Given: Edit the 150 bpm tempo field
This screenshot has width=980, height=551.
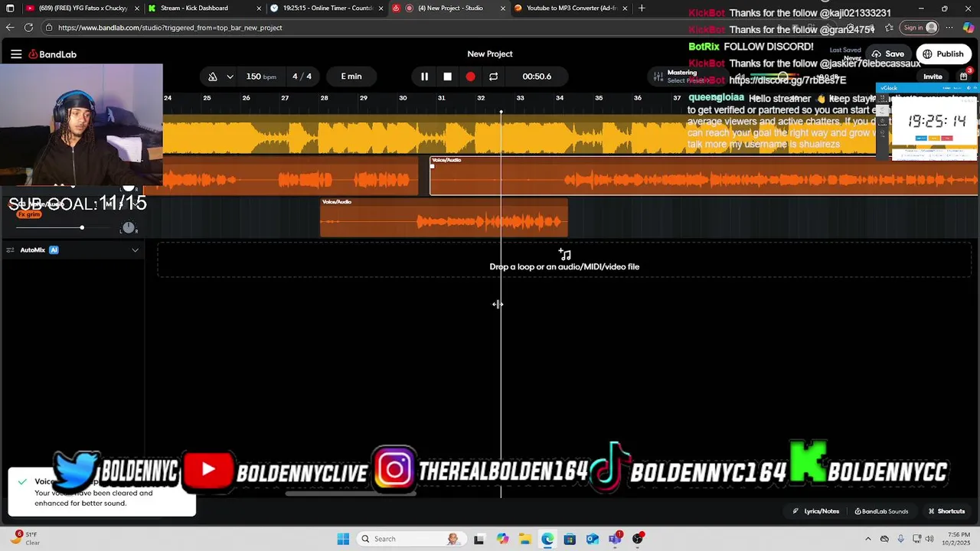Looking at the screenshot, I should point(261,77).
